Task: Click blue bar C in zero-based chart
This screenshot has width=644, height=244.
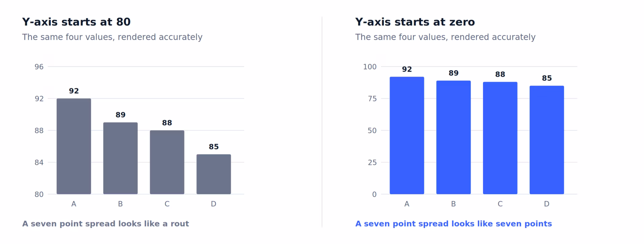Action: coord(500,138)
